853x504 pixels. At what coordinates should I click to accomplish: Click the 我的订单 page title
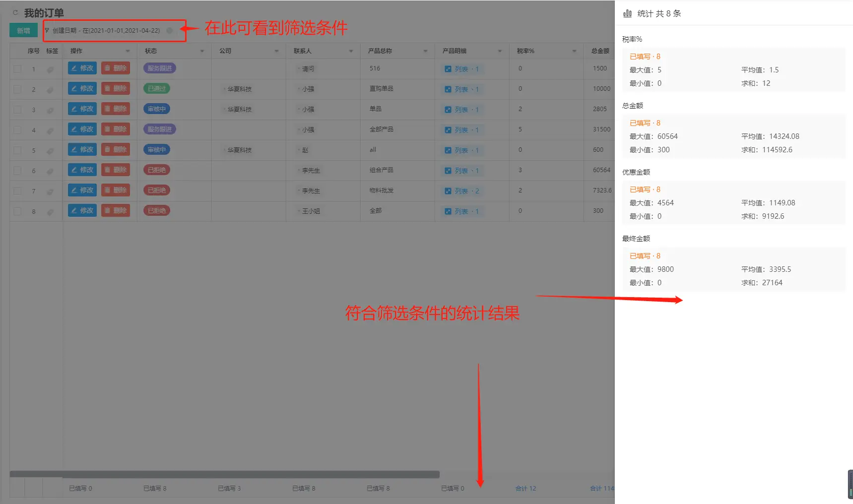click(x=44, y=13)
